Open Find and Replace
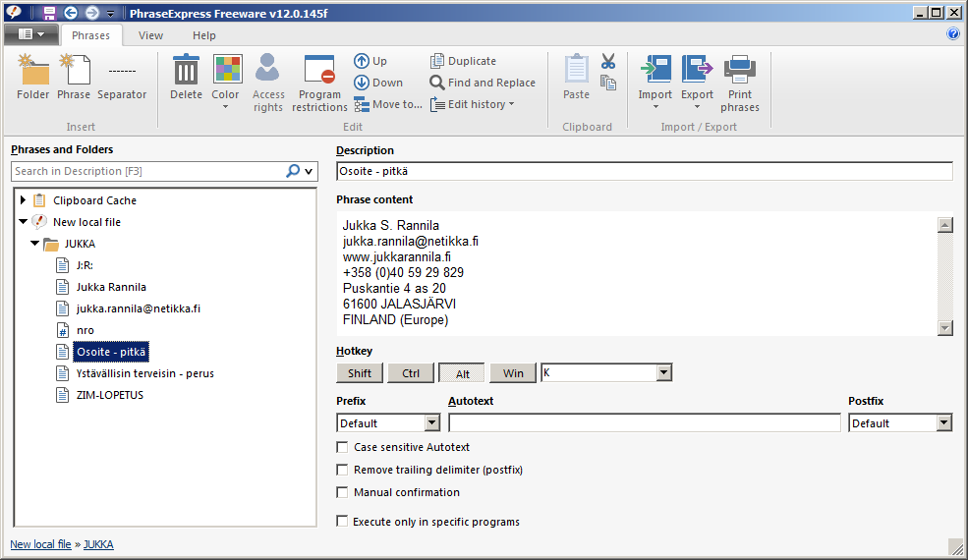The height and width of the screenshot is (560, 968). [x=483, y=83]
